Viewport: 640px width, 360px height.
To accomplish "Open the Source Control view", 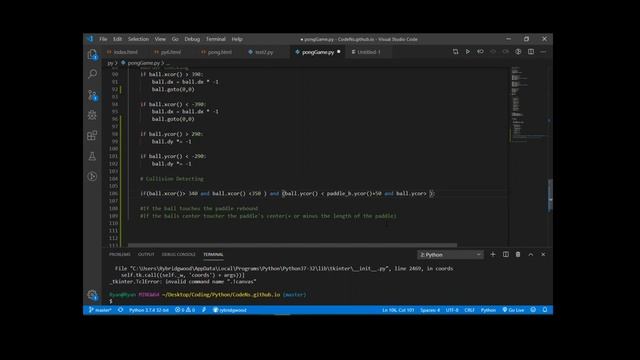I will (x=92, y=95).
